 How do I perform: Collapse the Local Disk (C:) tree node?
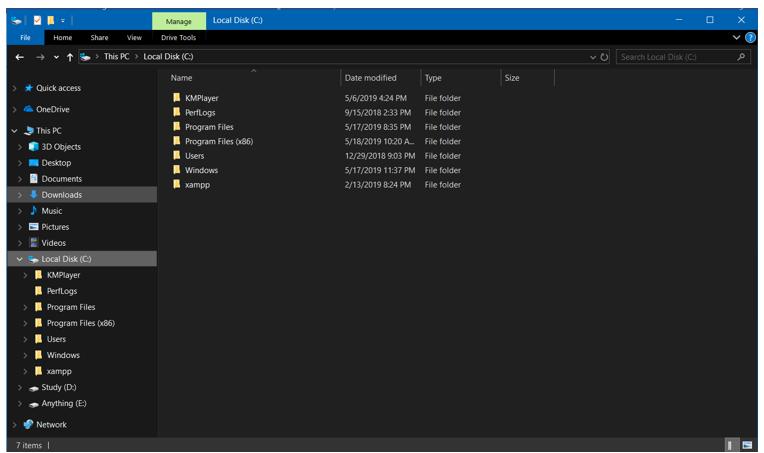(x=20, y=259)
